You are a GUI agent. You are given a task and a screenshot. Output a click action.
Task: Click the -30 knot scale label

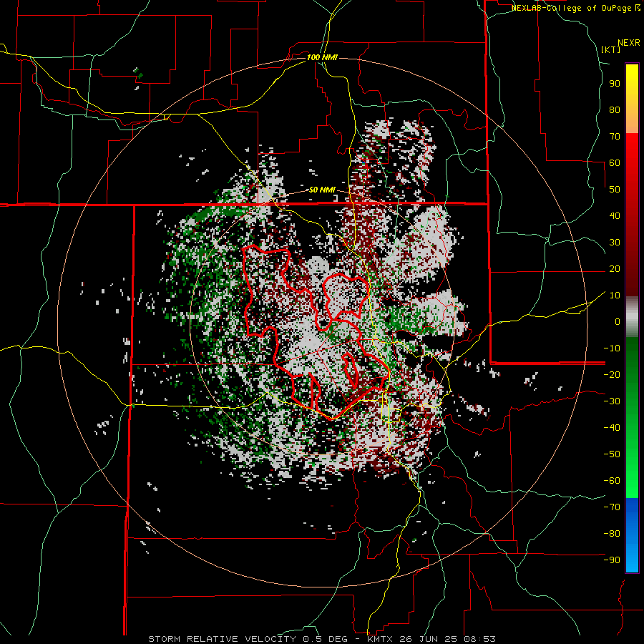coord(612,401)
